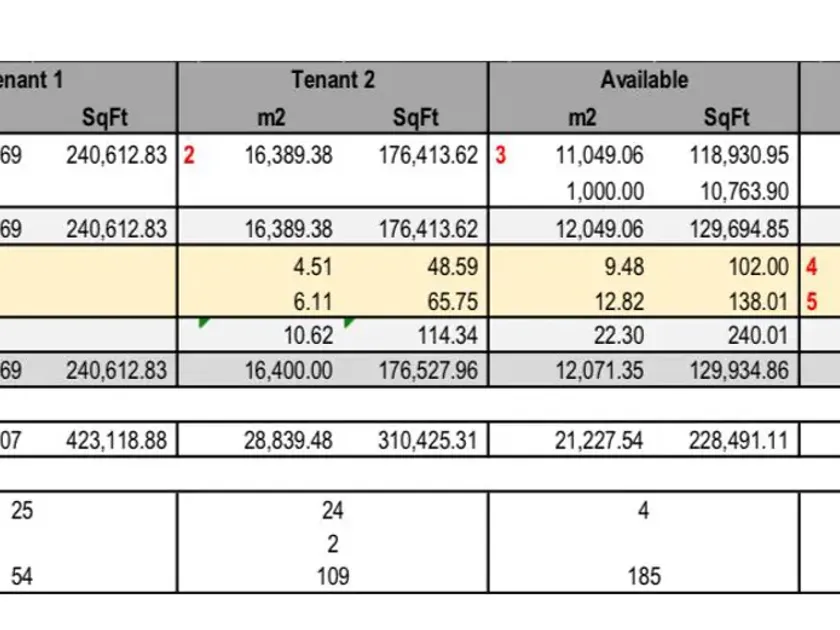Select the Tenant 2 SqFt subheader
This screenshot has height=630, width=840.
(x=416, y=117)
